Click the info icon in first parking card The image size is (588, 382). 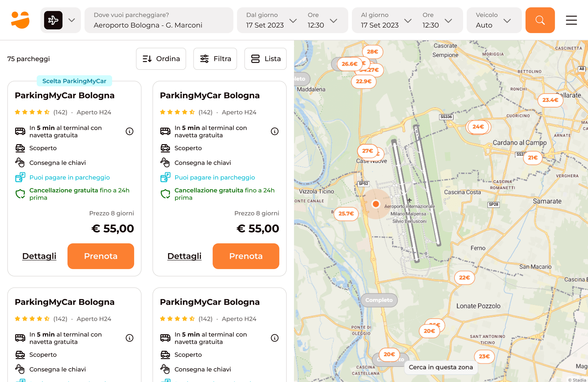[x=130, y=131]
